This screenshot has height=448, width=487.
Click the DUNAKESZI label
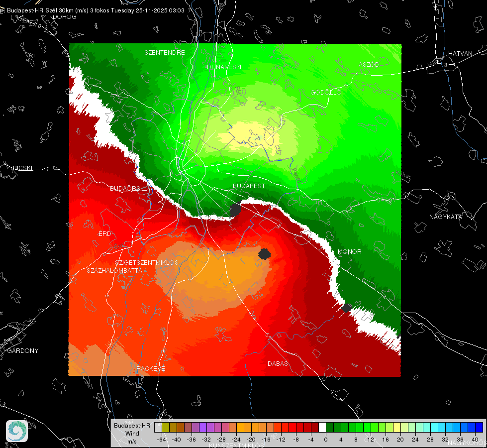tap(224, 67)
